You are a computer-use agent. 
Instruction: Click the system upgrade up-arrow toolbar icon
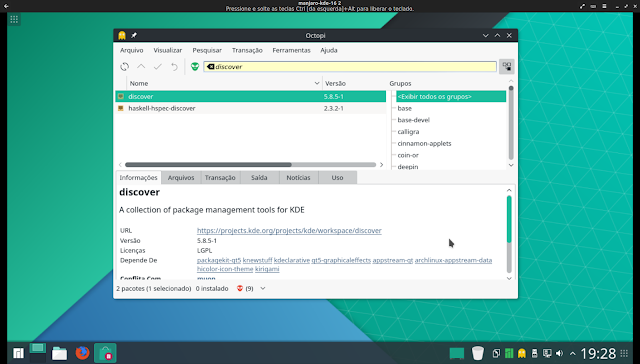click(x=141, y=67)
